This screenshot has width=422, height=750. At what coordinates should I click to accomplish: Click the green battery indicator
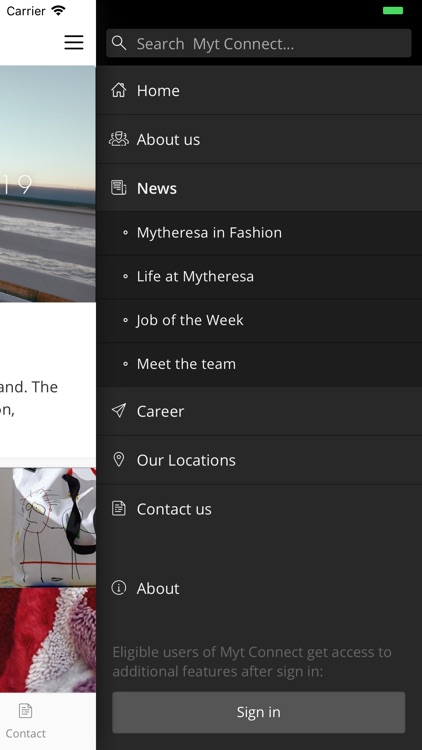(393, 11)
